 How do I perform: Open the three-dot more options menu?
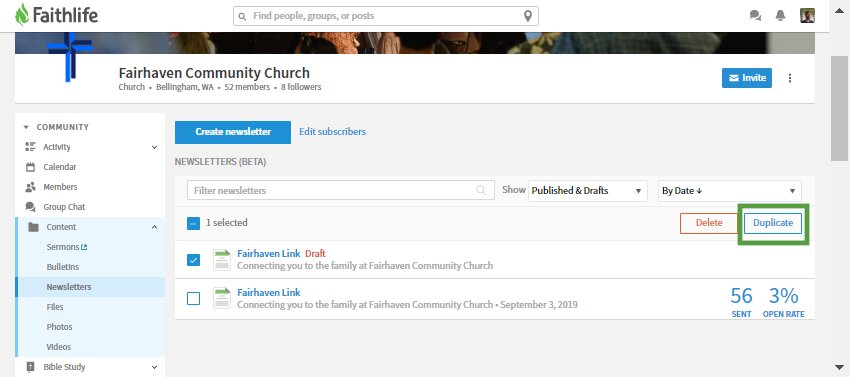pyautogui.click(x=790, y=78)
